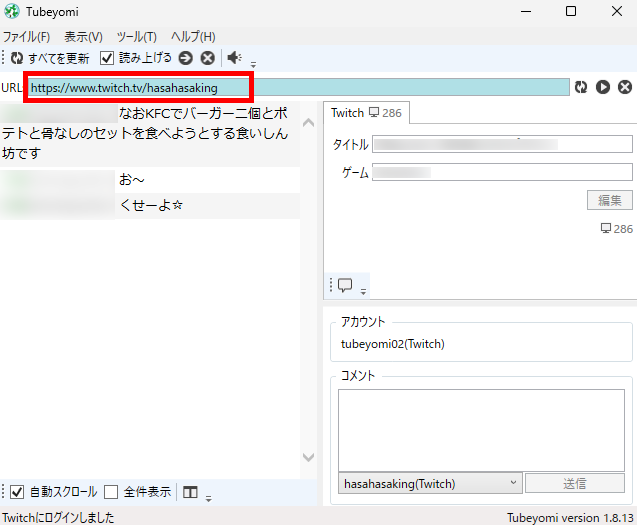
Task: Open the ファイル(F) menu
Action: tap(27, 37)
